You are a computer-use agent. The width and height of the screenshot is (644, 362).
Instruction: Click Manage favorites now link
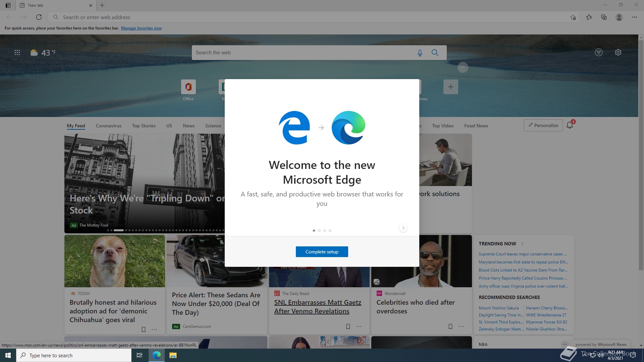pos(141,28)
